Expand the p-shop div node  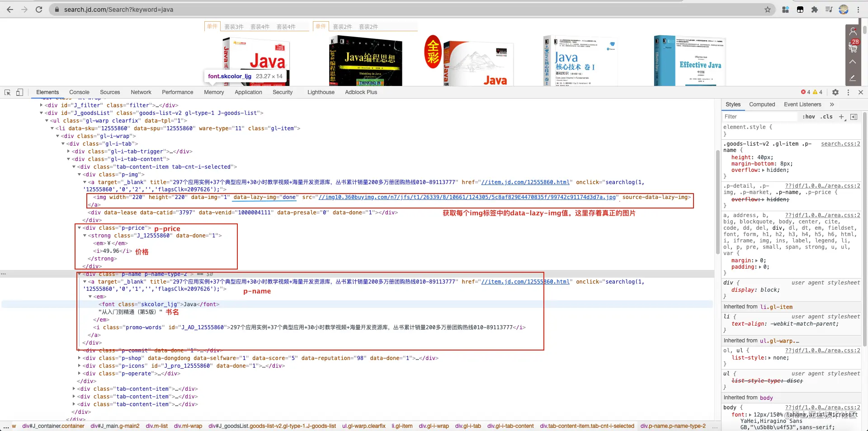(x=79, y=358)
